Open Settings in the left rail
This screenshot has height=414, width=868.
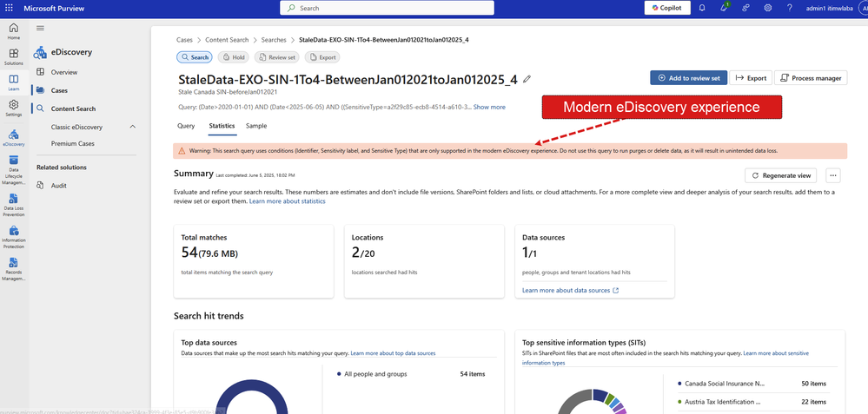[x=14, y=108]
